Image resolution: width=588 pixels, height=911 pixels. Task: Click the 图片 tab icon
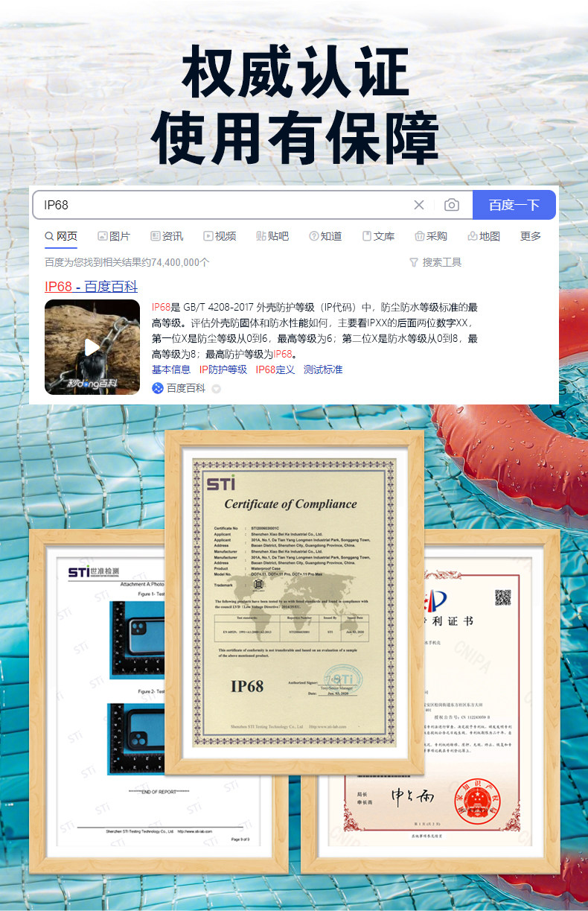coord(103,236)
